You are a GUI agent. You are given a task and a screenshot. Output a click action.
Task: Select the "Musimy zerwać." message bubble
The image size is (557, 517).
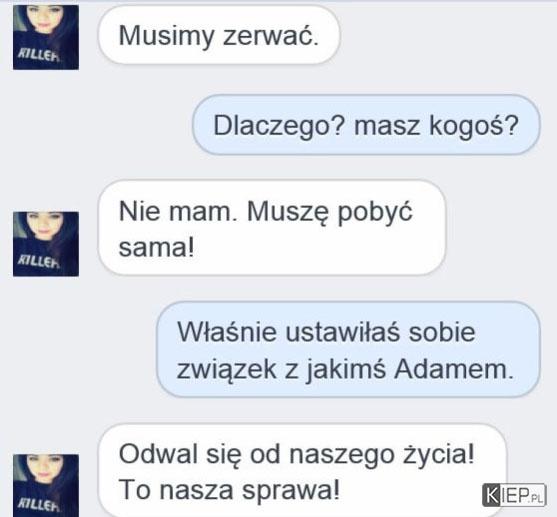click(219, 35)
